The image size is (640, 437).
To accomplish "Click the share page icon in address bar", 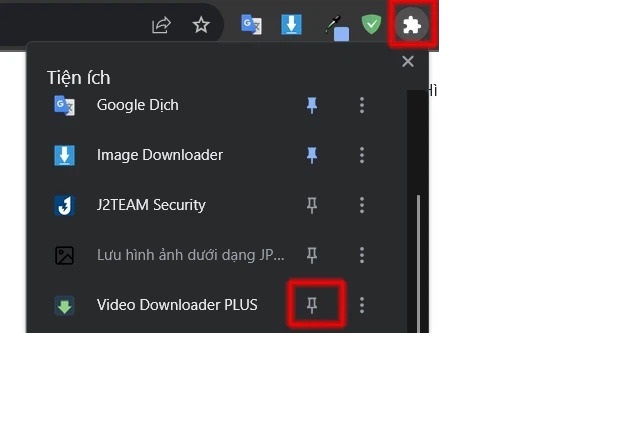I will pos(161,25).
